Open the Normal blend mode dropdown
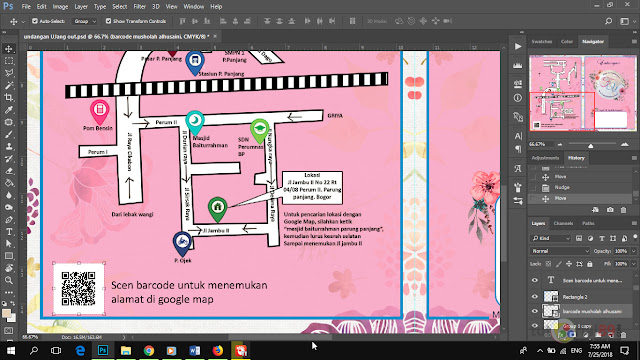This screenshot has width=640, height=360. (560, 251)
